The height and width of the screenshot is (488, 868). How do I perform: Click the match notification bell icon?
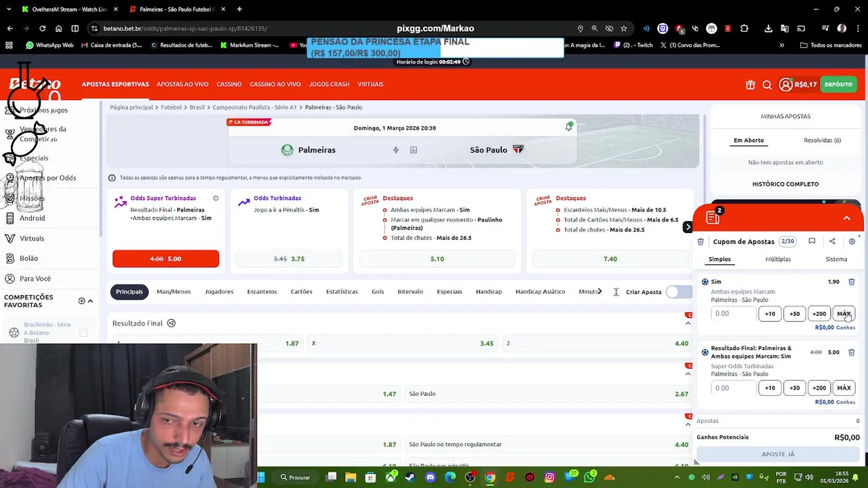[x=569, y=127]
